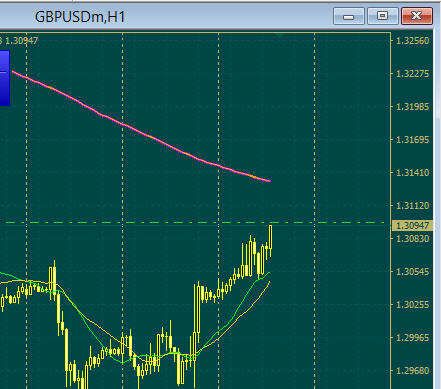Image resolution: width=441 pixels, height=389 pixels.
Task: Click the highlighted 1.30947 current price label
Action: (x=413, y=226)
